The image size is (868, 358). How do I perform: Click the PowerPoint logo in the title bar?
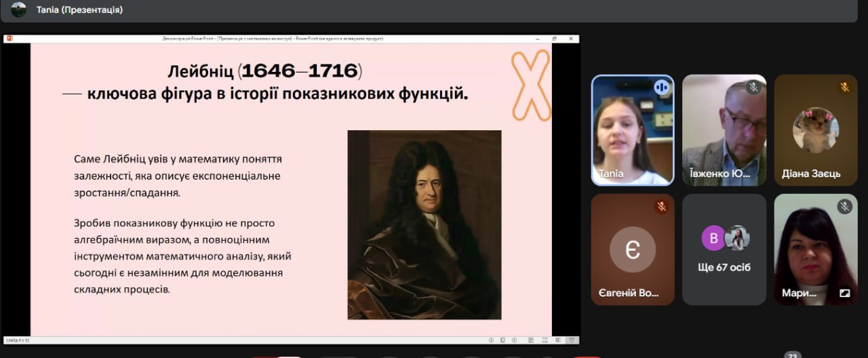pyautogui.click(x=9, y=39)
